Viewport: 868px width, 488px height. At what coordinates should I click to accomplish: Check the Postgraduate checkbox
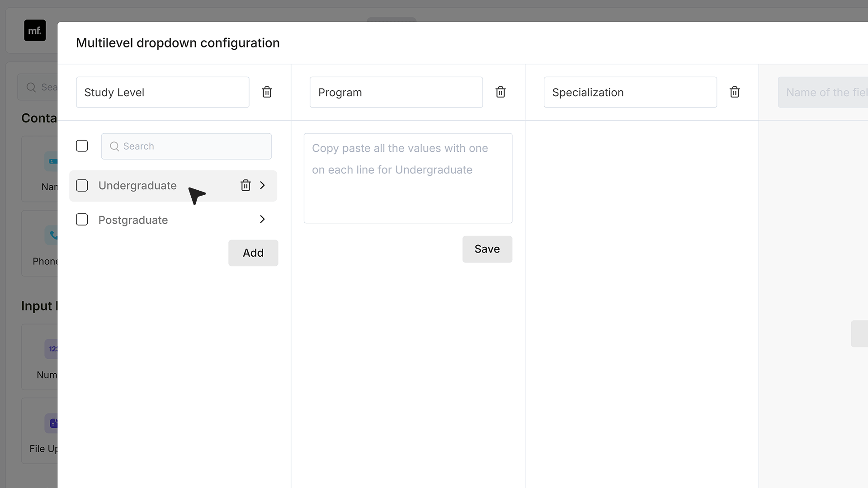coord(82,220)
